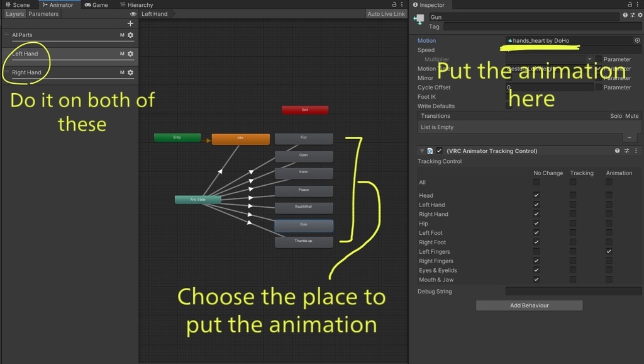Image resolution: width=644 pixels, height=364 pixels.
Task: Open help for the Gun state
Action: 625,15
